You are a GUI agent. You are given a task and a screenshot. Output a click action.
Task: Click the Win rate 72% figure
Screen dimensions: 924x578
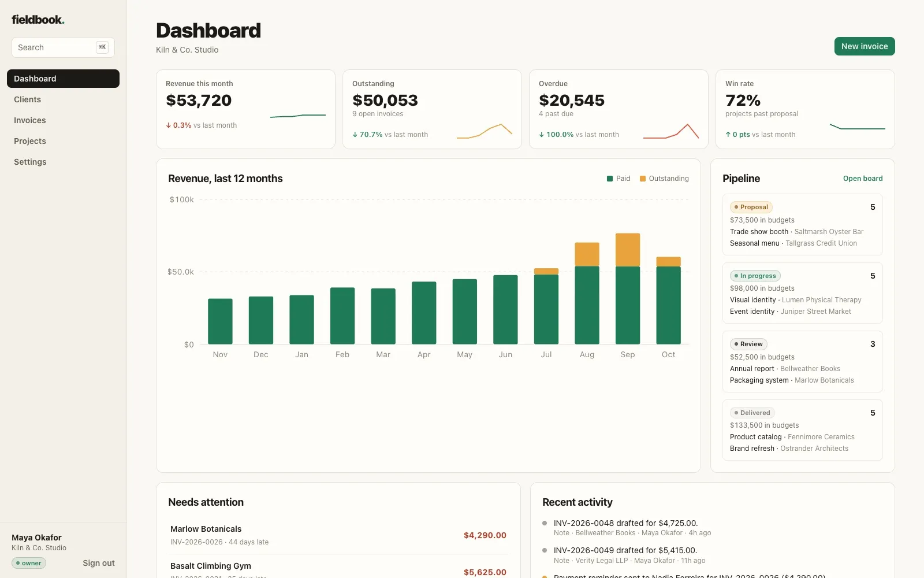pyautogui.click(x=743, y=101)
